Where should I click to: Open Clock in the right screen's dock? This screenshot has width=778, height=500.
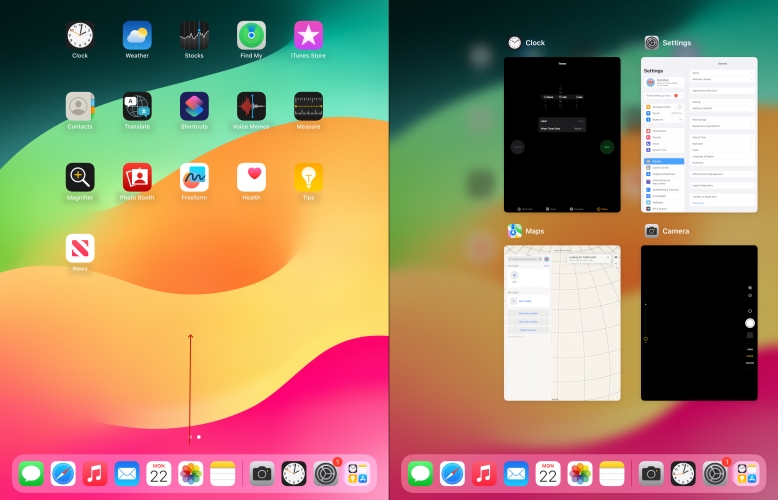pyautogui.click(x=683, y=474)
